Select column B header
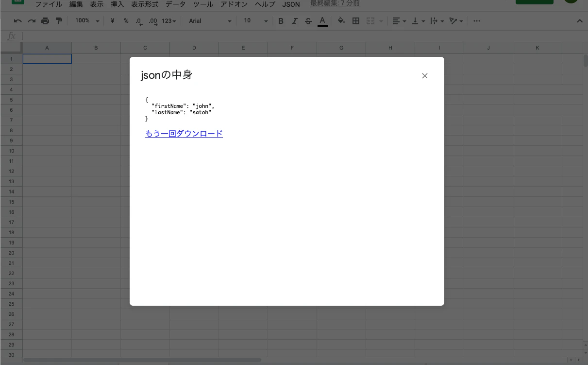This screenshot has height=365, width=588. tap(96, 48)
